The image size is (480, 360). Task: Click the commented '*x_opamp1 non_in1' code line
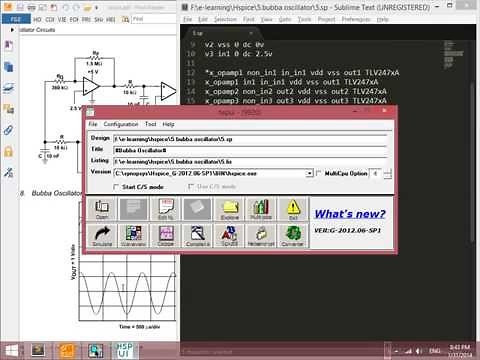coord(302,73)
